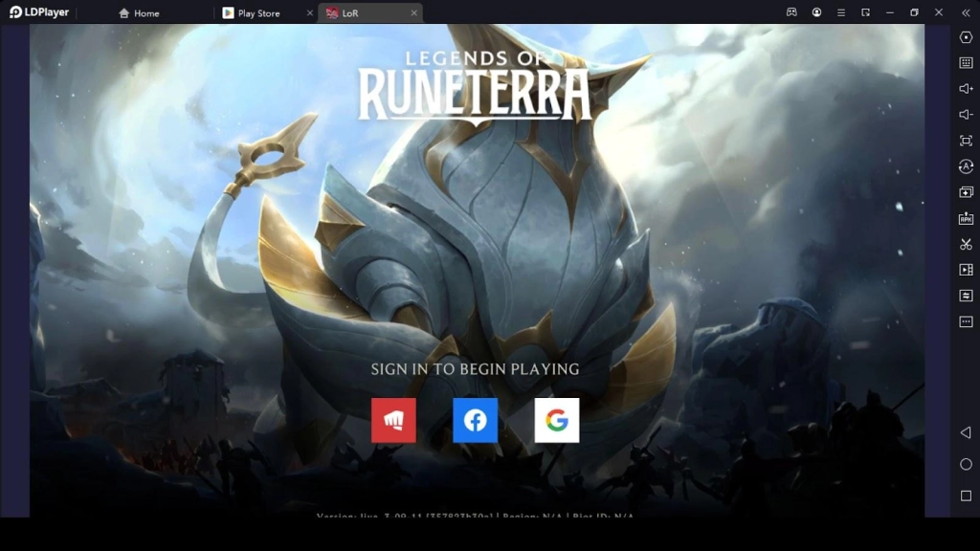Image resolution: width=980 pixels, height=551 pixels.
Task: Increase volume in sidebar
Action: pos(966,89)
